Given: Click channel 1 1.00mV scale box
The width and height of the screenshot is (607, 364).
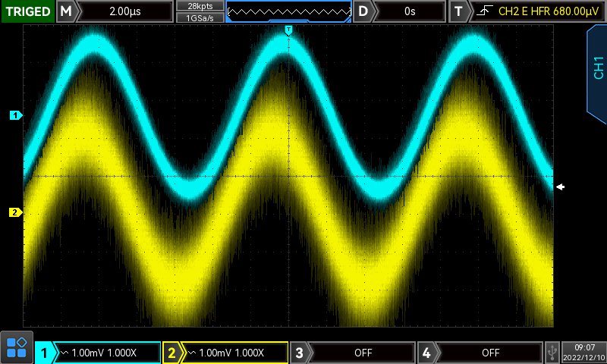Looking at the screenshot, I should tap(108, 353).
